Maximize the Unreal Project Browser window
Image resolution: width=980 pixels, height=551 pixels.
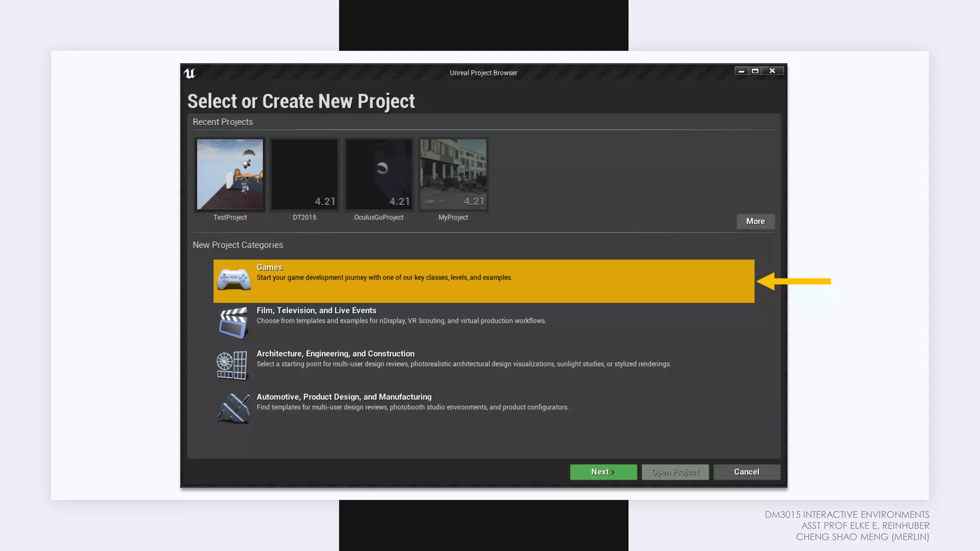(755, 71)
